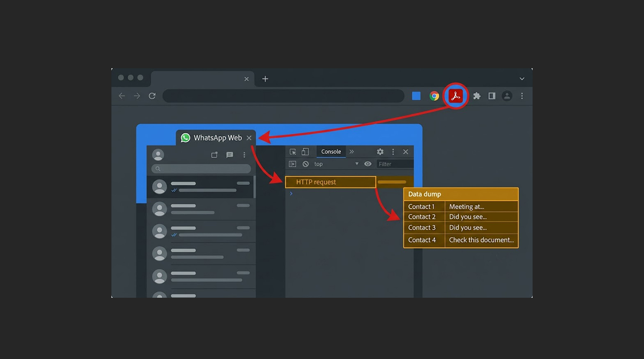Select the WhatsApp Web tab
Viewport: 644px width, 359px height.
[x=216, y=138]
